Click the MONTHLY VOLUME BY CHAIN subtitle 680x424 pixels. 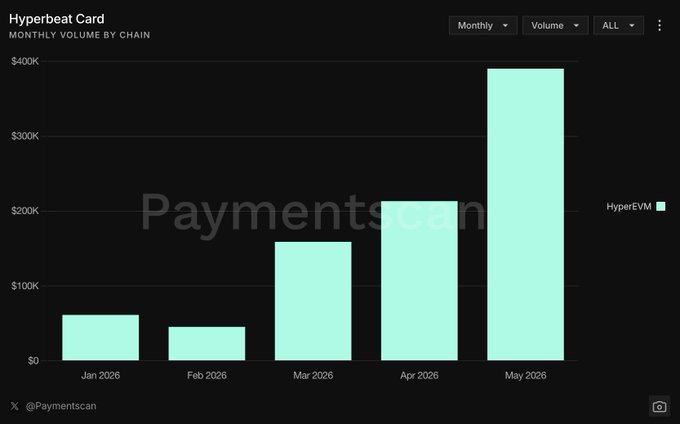[x=80, y=35]
